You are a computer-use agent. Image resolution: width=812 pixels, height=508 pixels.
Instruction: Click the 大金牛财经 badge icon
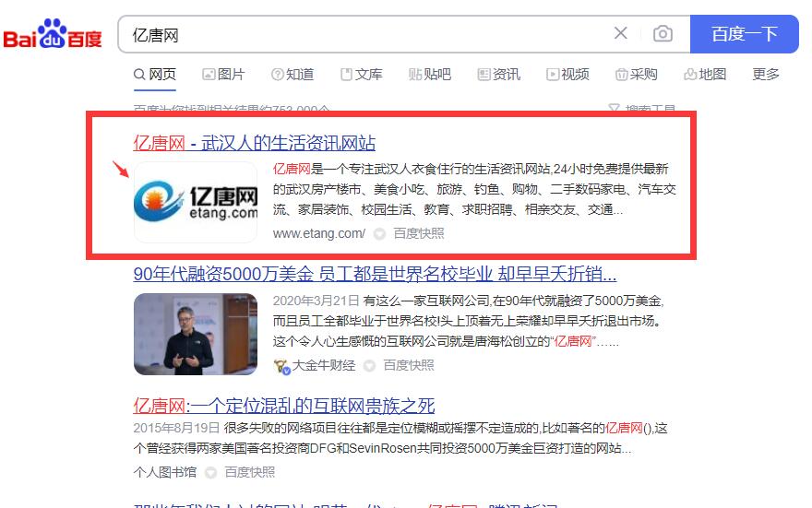pos(281,366)
